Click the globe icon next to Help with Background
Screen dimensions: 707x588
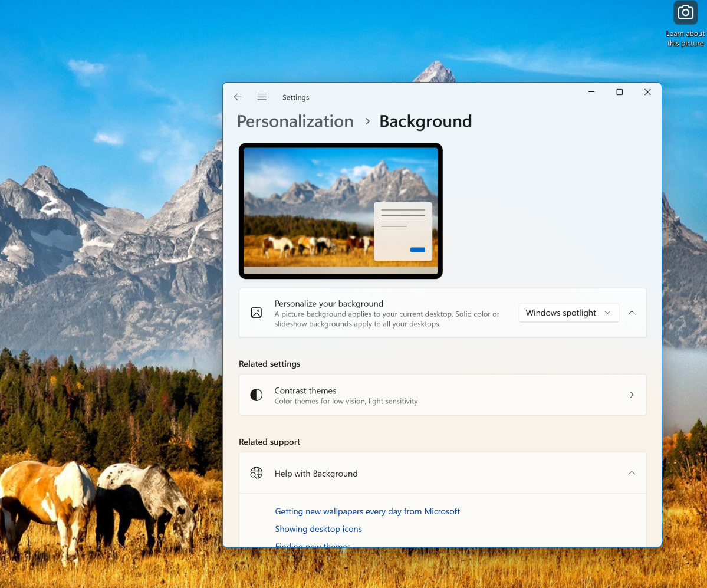256,473
